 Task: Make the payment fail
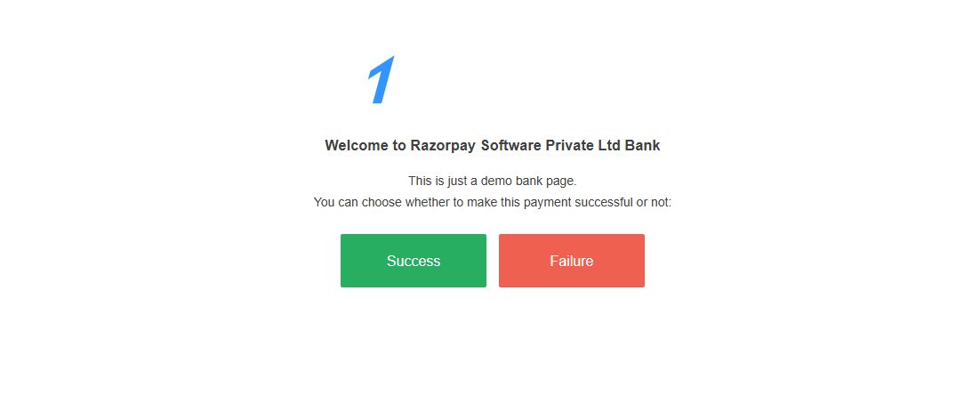click(571, 261)
